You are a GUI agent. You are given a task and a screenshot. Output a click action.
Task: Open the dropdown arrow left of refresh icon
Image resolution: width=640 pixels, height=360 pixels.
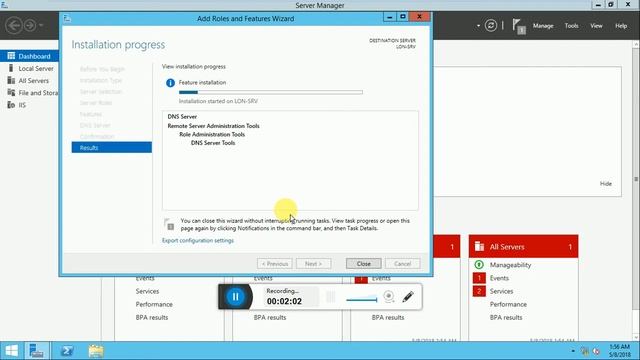[x=478, y=26]
